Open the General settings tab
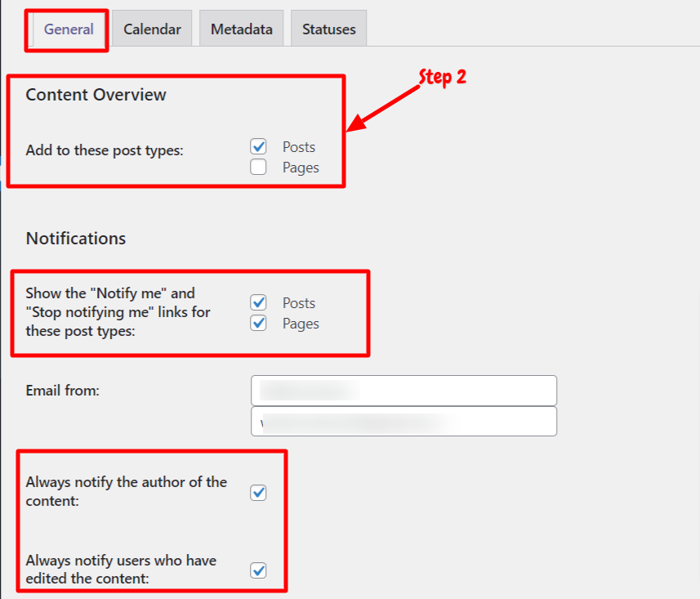The image size is (700, 599). point(69,29)
